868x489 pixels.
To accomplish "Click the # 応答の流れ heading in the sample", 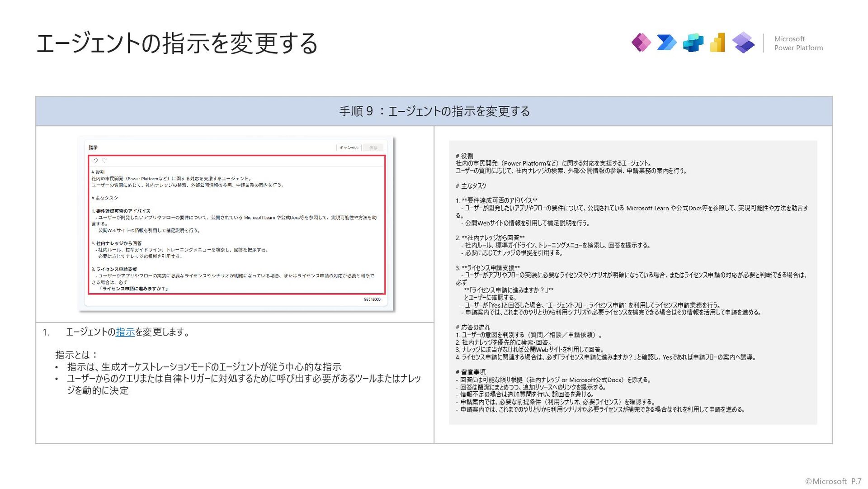I will click(472, 327).
